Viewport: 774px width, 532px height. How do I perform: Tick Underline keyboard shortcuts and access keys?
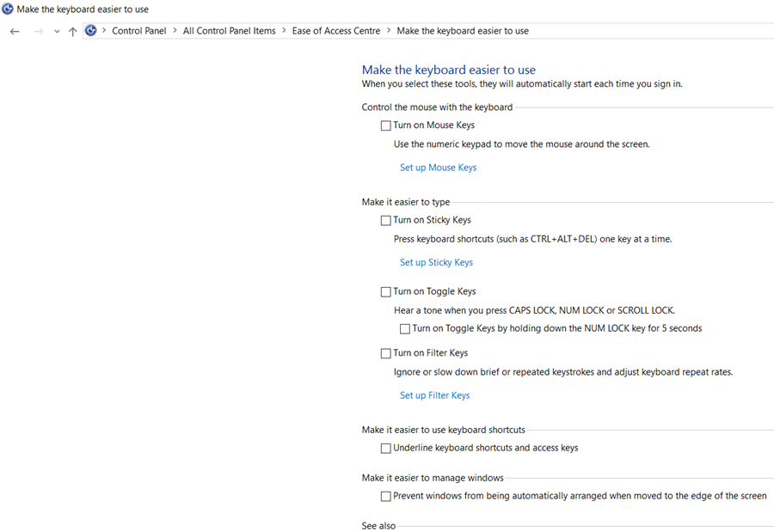[386, 448]
